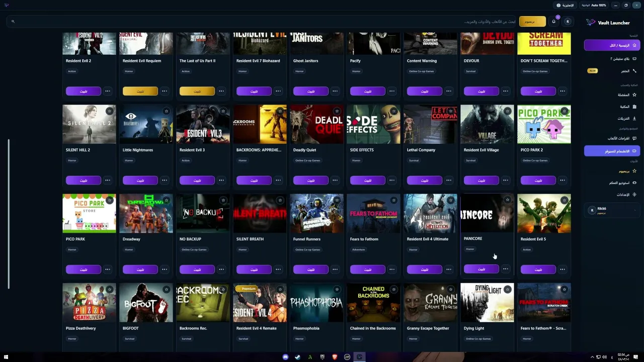Click the Horror tag under SILENT HILL 2
644x362 pixels.
72,160
